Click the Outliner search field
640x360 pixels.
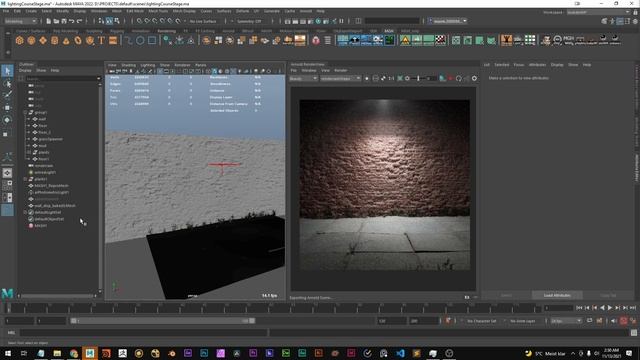[x=62, y=78]
